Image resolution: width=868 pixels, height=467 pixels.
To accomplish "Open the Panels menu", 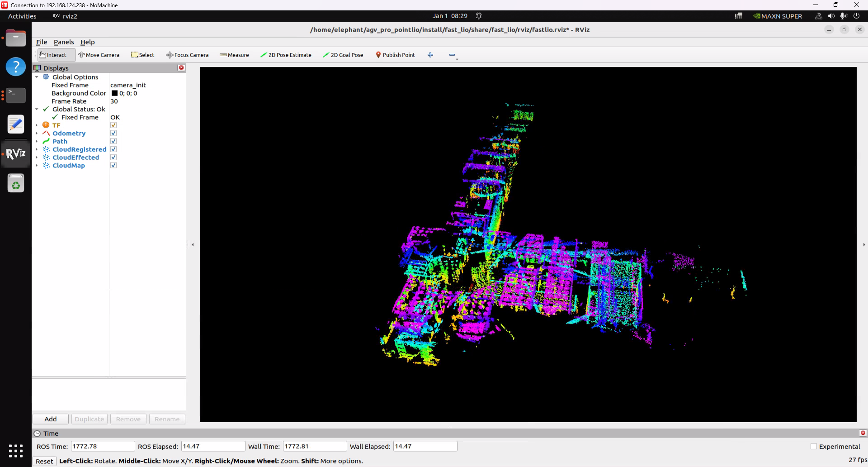I will pos(64,42).
